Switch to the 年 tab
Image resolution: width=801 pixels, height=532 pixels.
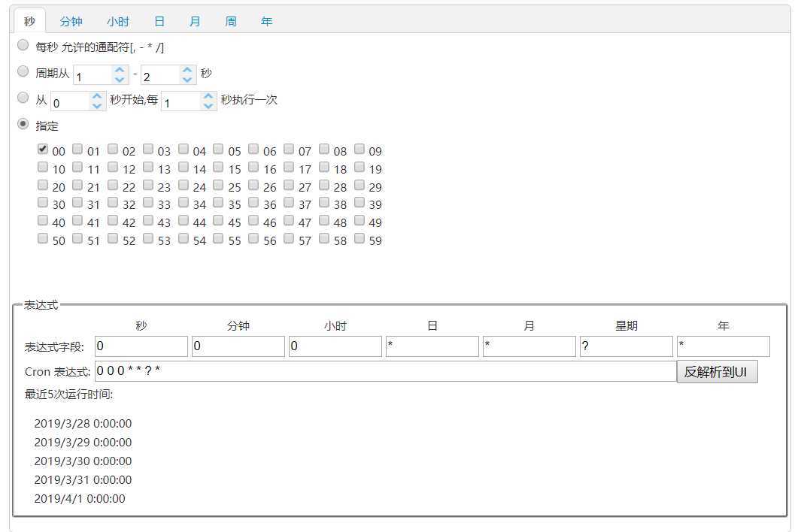coord(267,22)
